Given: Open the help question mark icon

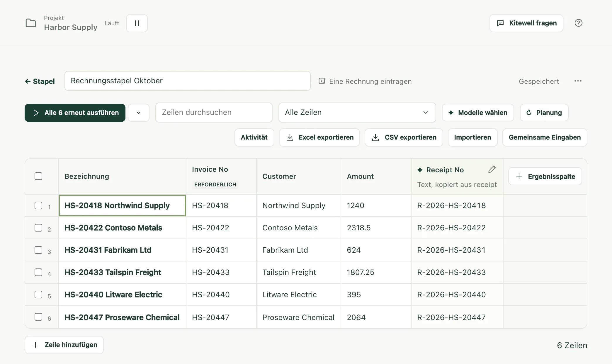Looking at the screenshot, I should tap(578, 23).
